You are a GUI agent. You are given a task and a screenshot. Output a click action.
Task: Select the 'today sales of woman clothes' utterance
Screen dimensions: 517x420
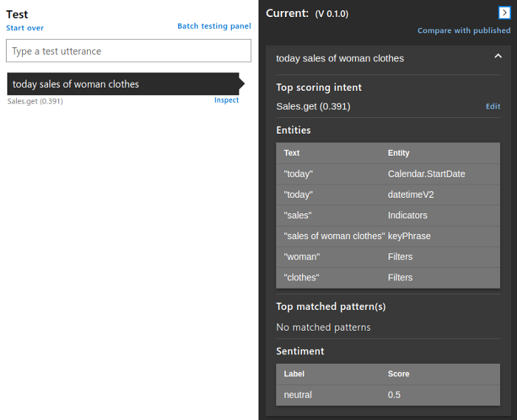(123, 84)
